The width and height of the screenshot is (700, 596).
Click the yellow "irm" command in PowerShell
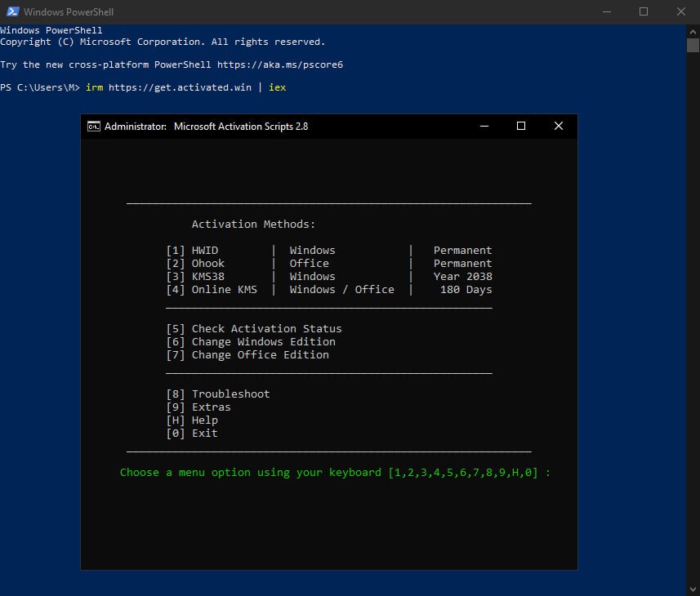click(94, 87)
